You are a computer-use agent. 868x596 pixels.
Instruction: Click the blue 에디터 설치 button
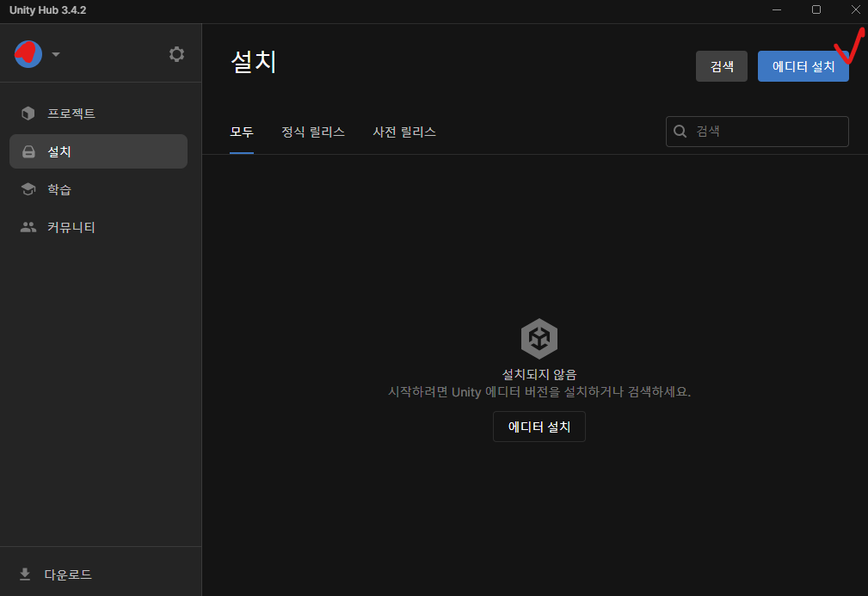tap(803, 66)
